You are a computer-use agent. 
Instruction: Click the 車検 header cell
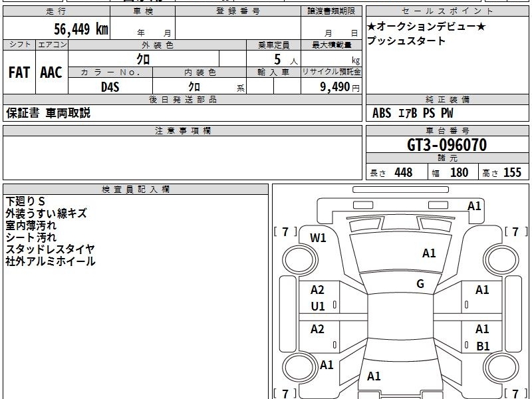143,11
